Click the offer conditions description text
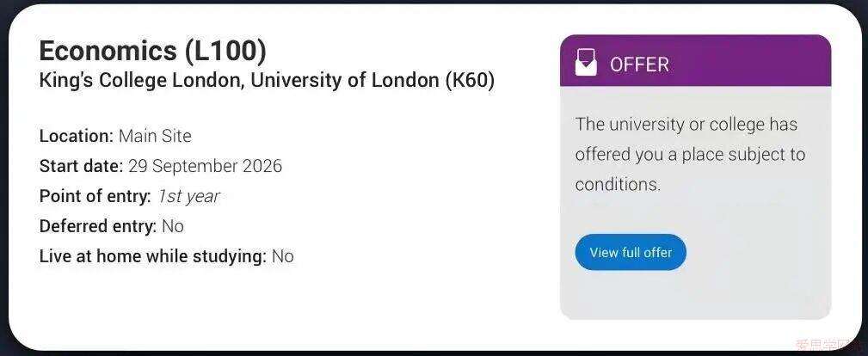 pyautogui.click(x=688, y=154)
